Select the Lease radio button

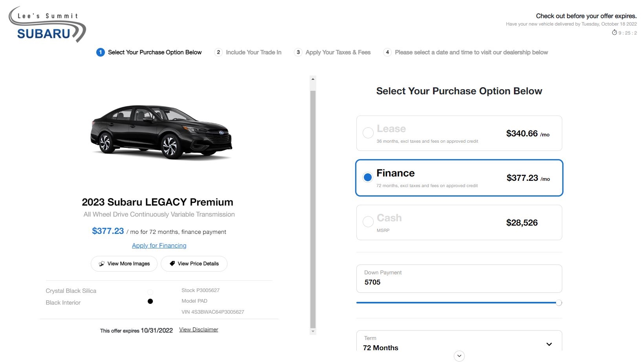click(368, 133)
